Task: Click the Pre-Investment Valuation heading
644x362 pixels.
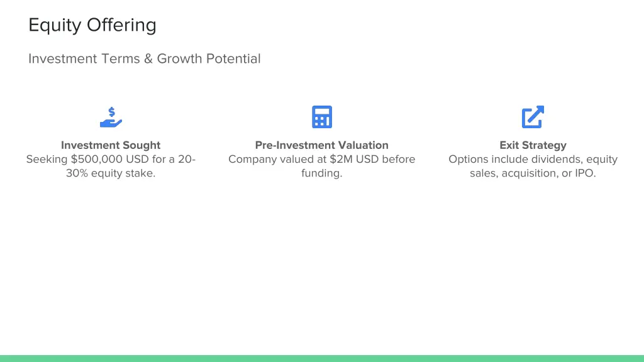Action: click(322, 145)
